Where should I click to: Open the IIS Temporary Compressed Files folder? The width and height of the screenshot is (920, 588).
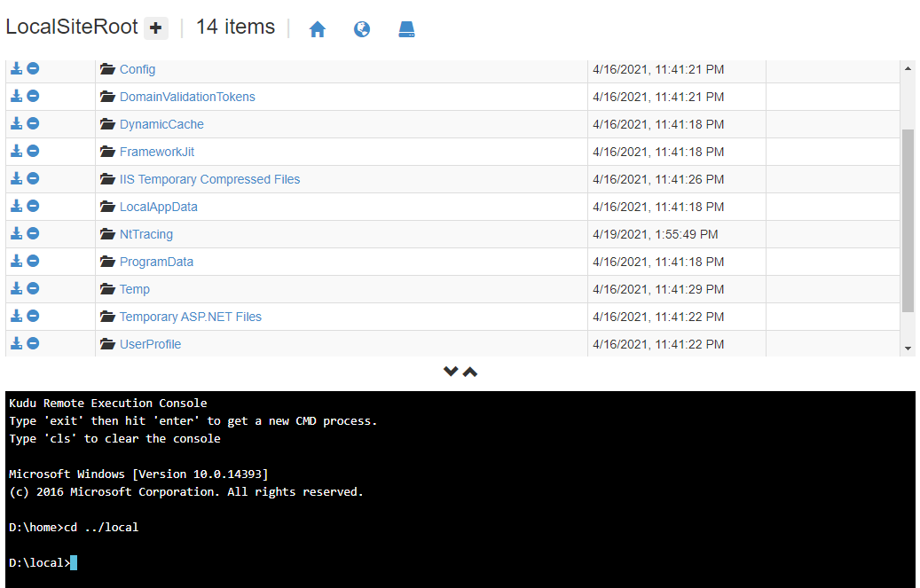[x=209, y=179]
